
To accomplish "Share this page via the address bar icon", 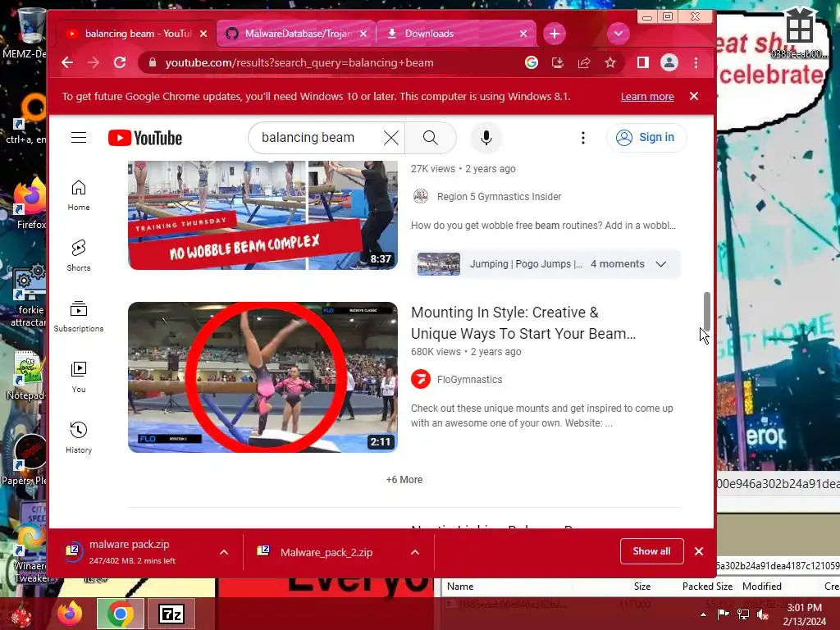I will [x=584, y=62].
